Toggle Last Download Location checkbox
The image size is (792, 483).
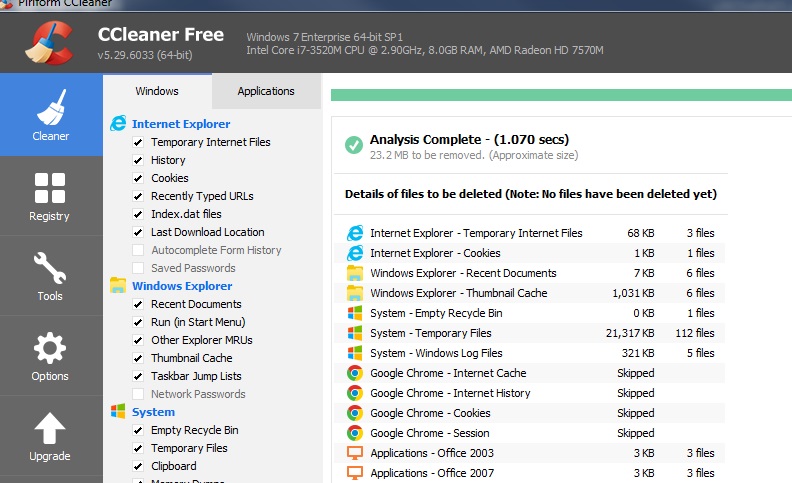(x=138, y=232)
